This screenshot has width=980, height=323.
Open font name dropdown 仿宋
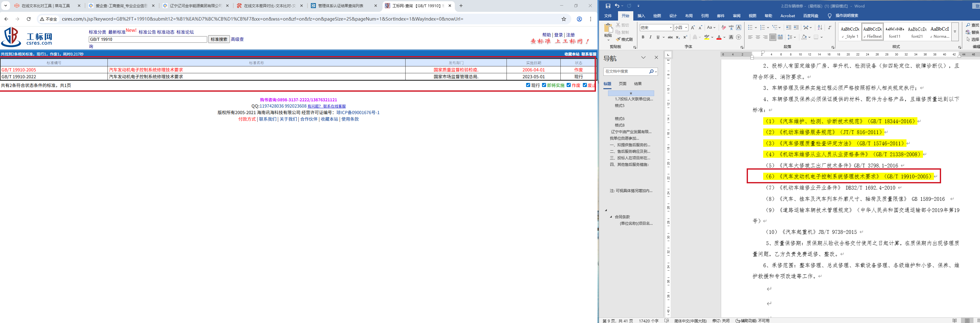(671, 27)
